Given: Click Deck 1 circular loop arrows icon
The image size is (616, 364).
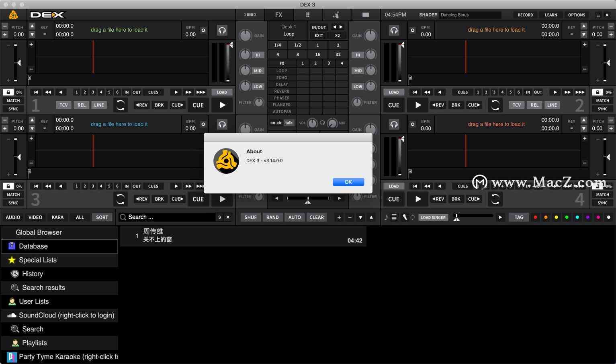Looking at the screenshot, I should [x=120, y=105].
